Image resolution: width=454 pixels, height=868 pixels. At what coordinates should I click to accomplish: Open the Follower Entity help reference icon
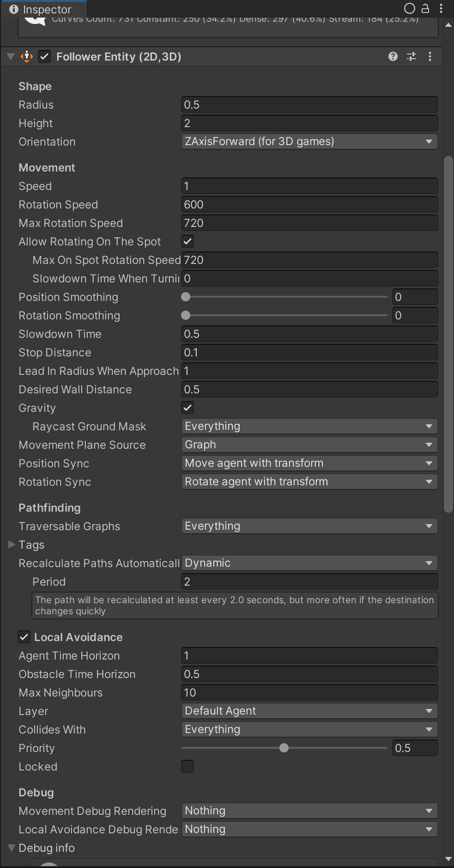pyautogui.click(x=393, y=56)
